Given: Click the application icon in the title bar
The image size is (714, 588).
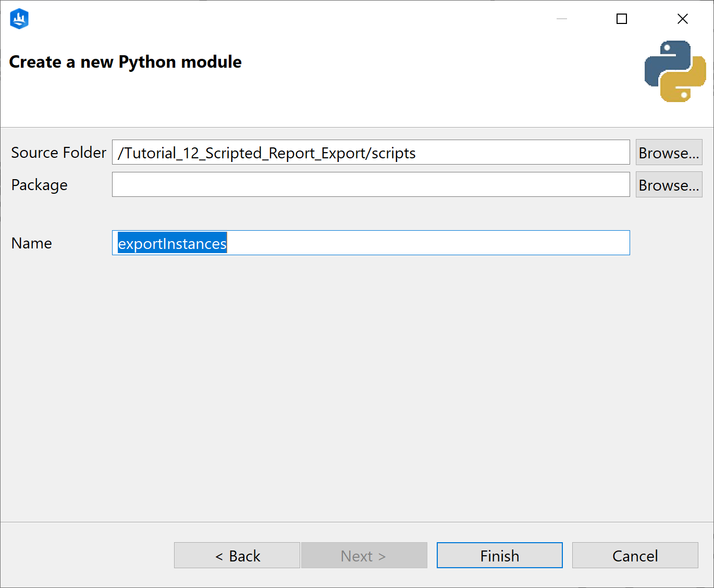Looking at the screenshot, I should 19,18.
